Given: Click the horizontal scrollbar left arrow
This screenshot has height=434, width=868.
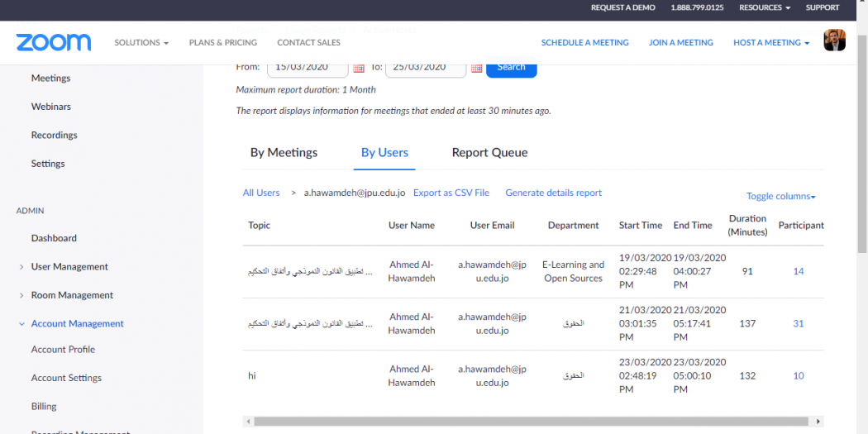Looking at the screenshot, I should [248, 422].
